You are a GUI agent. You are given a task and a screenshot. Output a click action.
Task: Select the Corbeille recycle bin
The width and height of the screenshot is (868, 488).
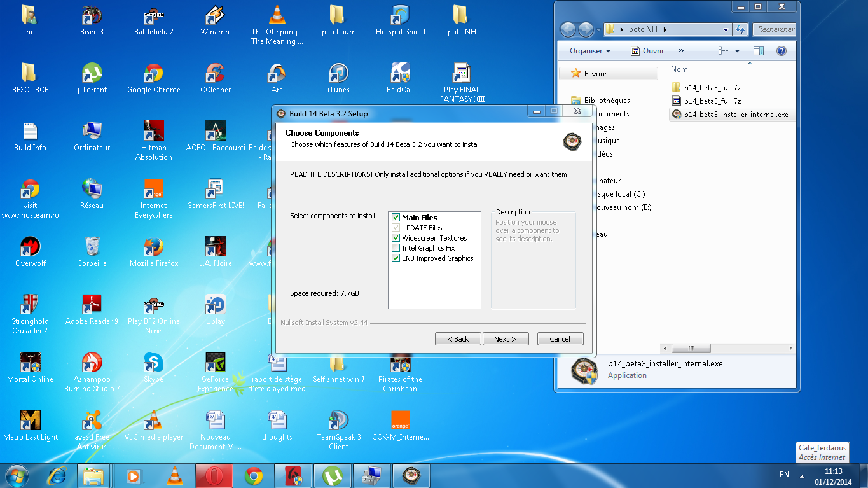pyautogui.click(x=92, y=252)
